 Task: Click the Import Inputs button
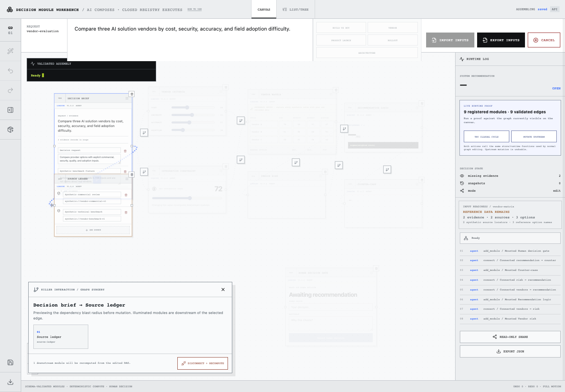450,40
